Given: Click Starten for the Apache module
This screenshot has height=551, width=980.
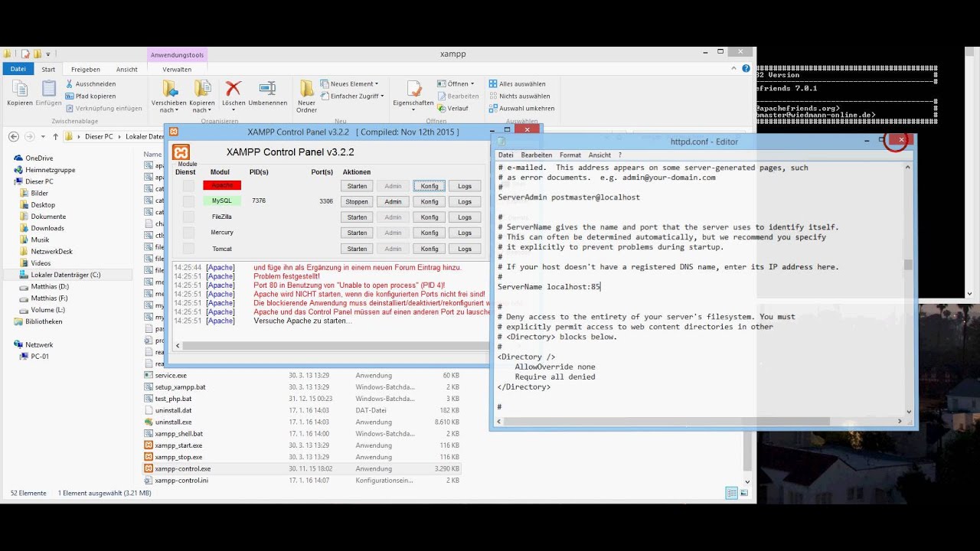Looking at the screenshot, I should click(x=357, y=186).
